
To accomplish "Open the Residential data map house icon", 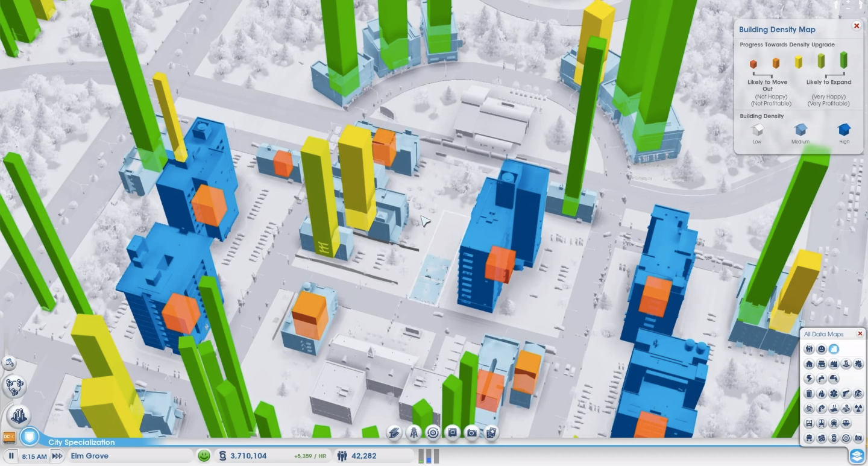I will [809, 364].
